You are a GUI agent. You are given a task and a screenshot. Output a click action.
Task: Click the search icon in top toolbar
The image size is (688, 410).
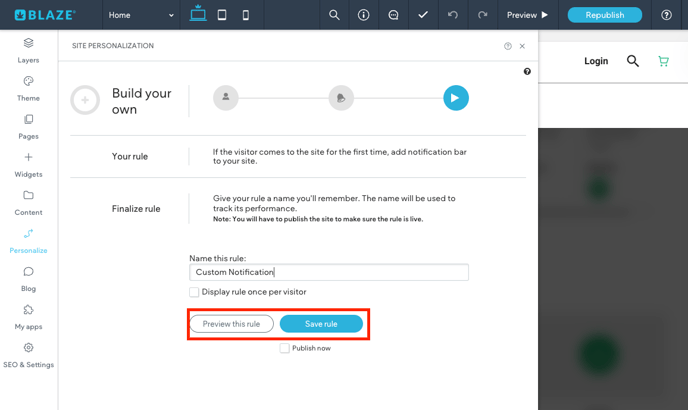tap(334, 15)
